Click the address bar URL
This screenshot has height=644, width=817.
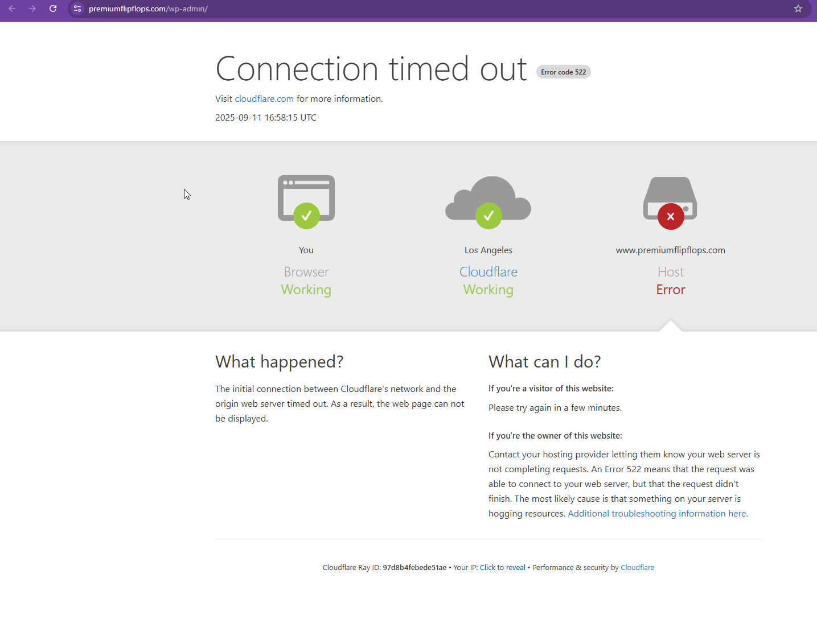pyautogui.click(x=148, y=9)
